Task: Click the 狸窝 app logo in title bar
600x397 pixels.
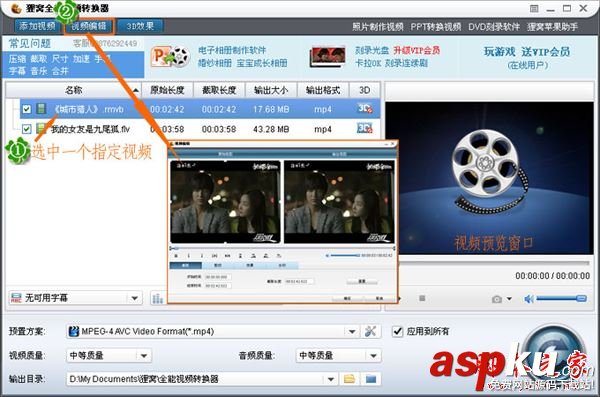Action: tap(16, 8)
